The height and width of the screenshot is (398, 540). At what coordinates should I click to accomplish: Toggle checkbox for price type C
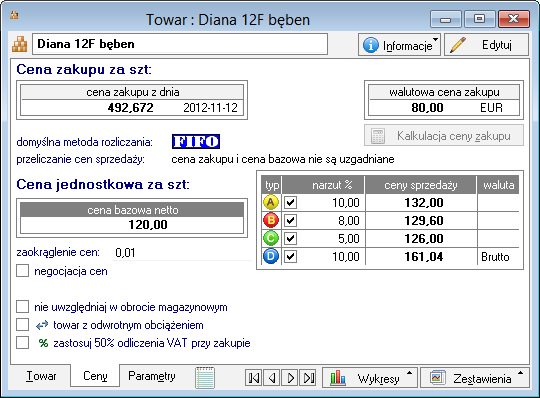(290, 238)
